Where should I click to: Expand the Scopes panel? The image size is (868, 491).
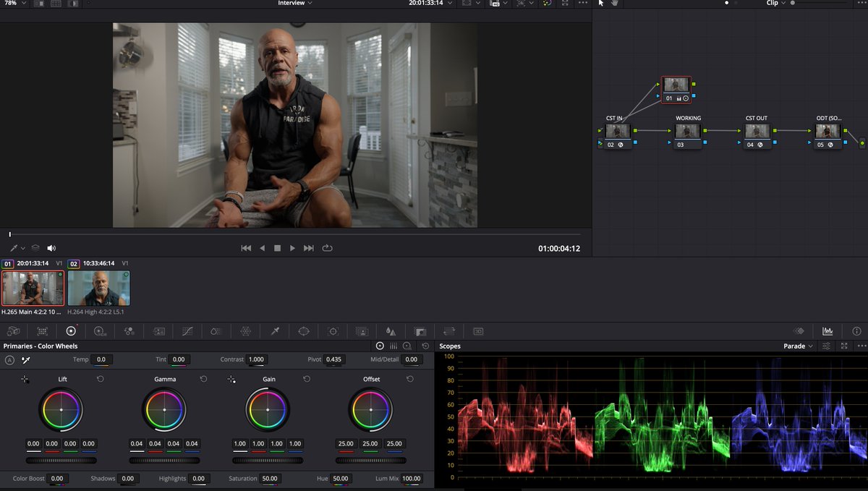coord(843,346)
